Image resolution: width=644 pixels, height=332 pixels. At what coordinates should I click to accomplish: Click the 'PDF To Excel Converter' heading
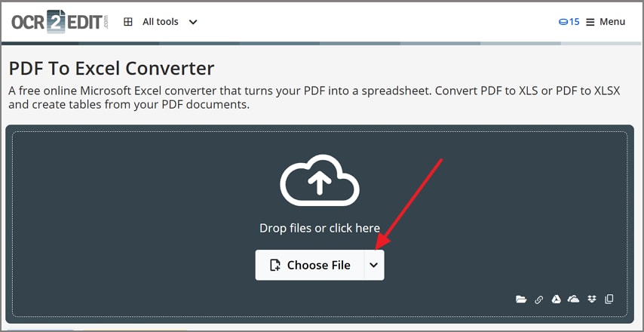point(112,68)
